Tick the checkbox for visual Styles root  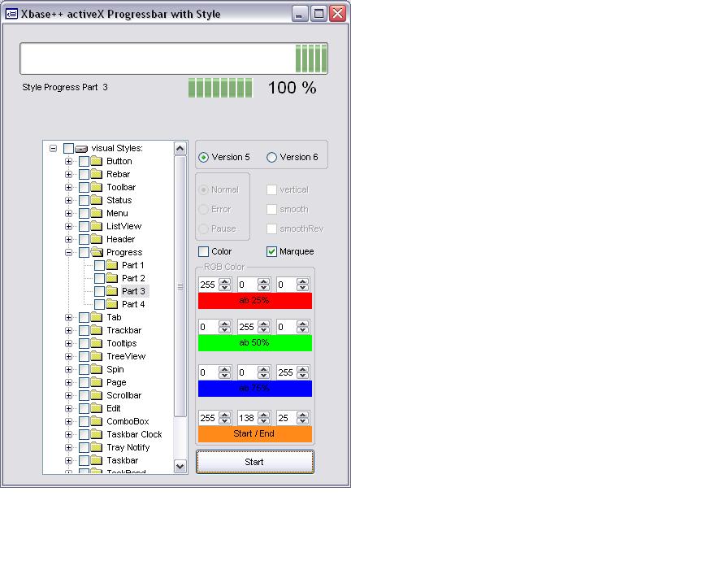(68, 148)
